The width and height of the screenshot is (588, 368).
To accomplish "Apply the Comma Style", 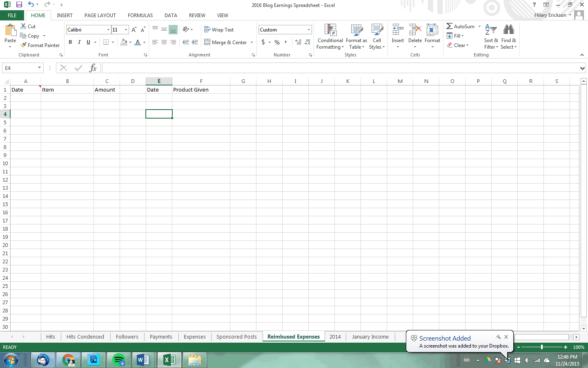I will coord(286,42).
